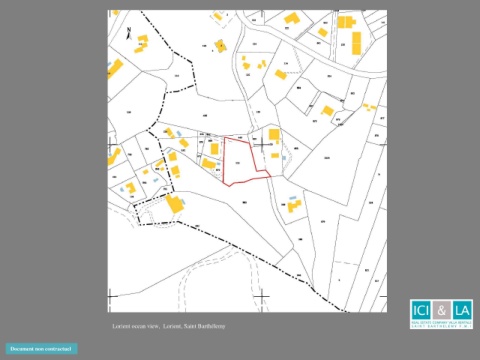
Task: Select the tall yellow building near the curved road
Action: (x=357, y=43)
